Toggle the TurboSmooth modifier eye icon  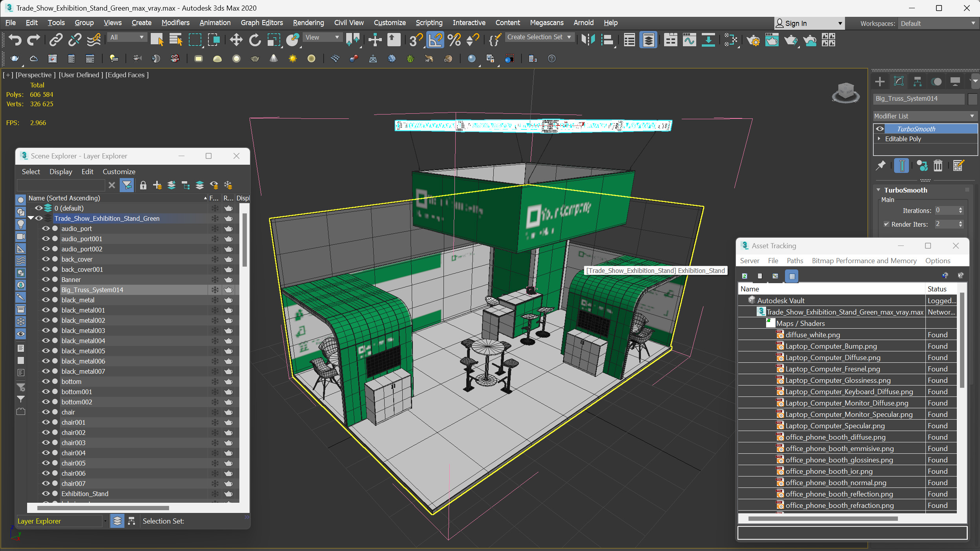(880, 129)
